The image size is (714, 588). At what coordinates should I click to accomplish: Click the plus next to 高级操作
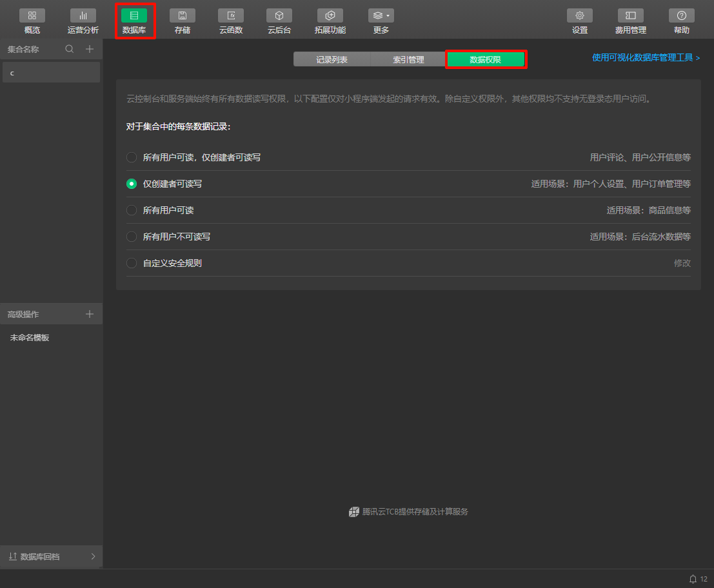pos(90,314)
